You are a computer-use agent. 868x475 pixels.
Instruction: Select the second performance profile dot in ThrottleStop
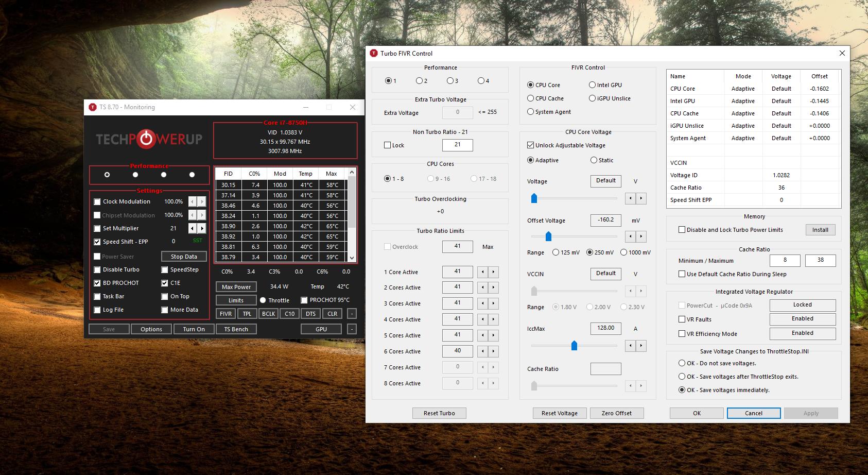(x=135, y=175)
